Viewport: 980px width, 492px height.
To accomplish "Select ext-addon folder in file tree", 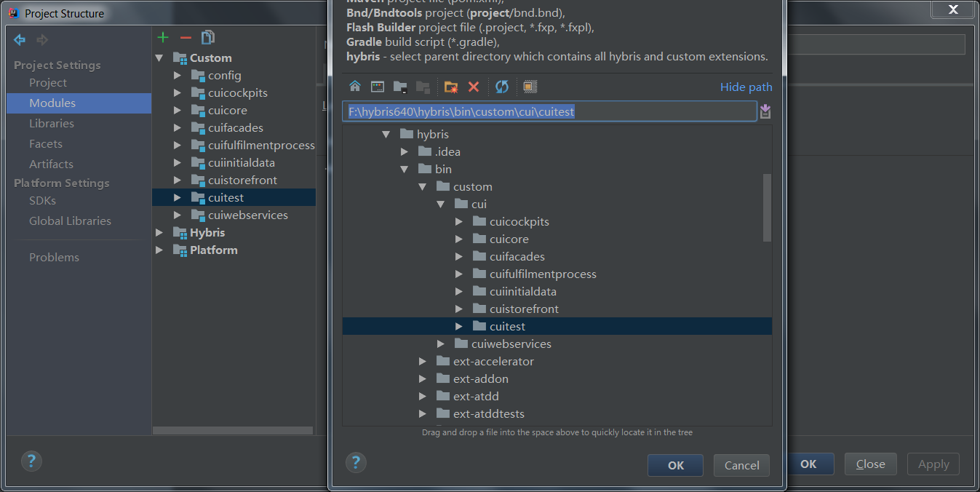I will click(480, 379).
